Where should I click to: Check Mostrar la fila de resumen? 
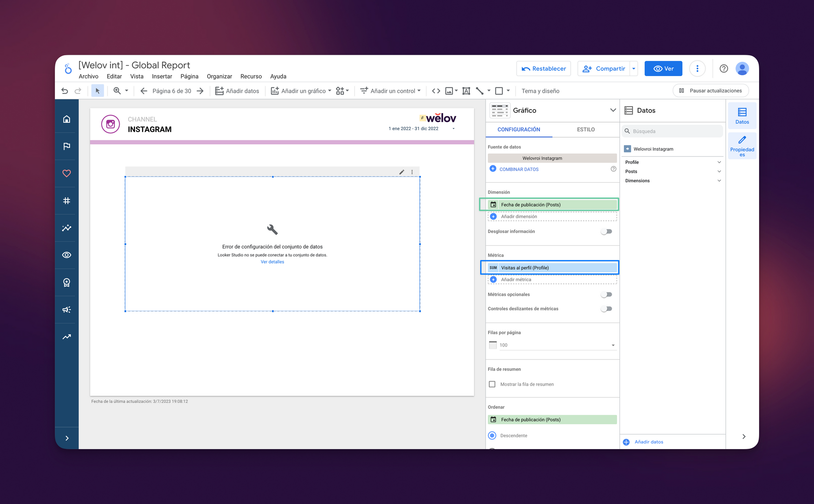(492, 384)
